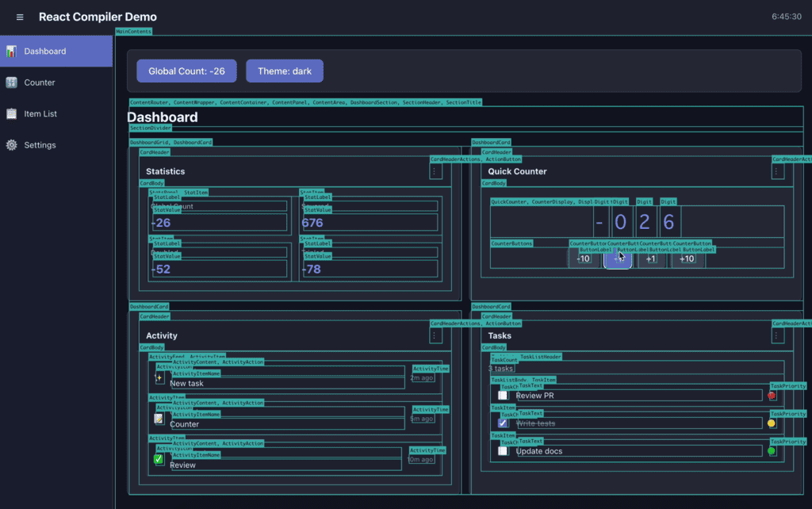Check the Review PR task checkbox
Screen dimensions: 812x509
click(503, 395)
